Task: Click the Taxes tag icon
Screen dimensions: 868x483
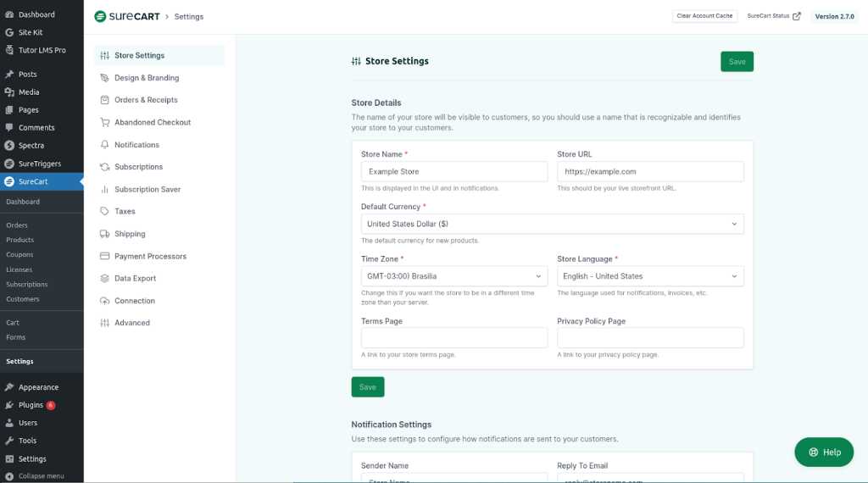Action: 104,212
